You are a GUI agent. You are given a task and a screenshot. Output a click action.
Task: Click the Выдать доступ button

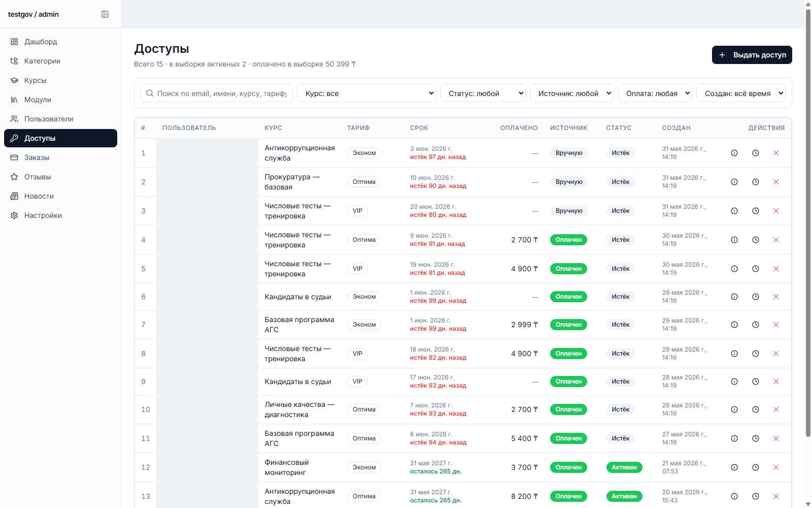[x=752, y=55]
